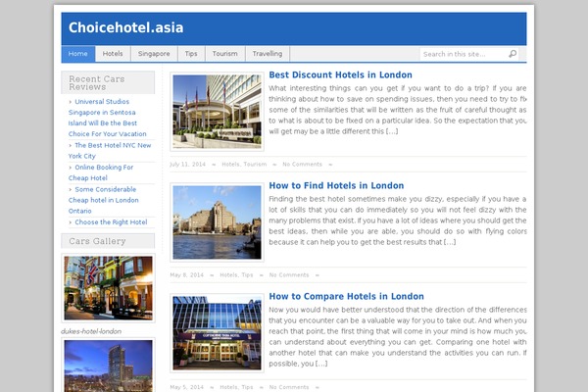
Task: Open 'No Comments' for the May 8 post
Action: click(x=289, y=275)
